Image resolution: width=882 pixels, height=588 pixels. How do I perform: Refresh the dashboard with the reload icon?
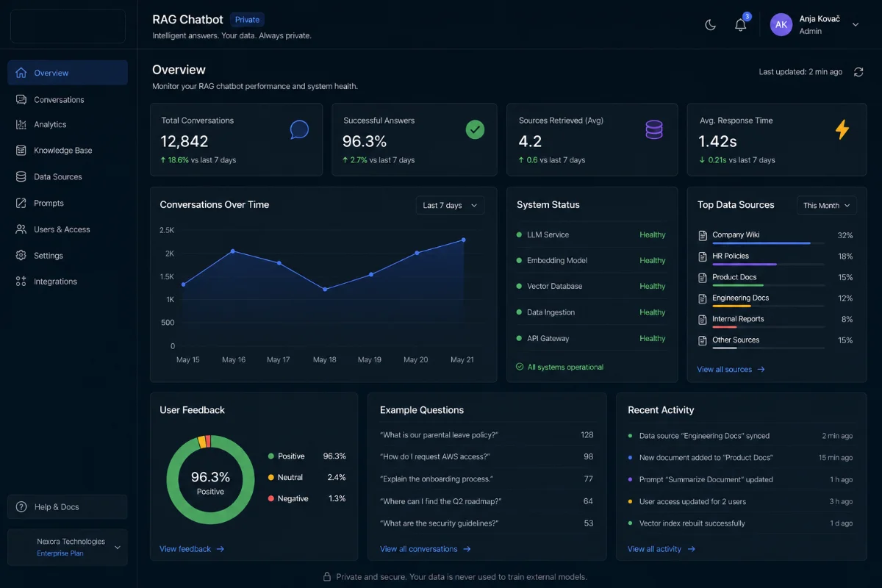click(x=858, y=72)
